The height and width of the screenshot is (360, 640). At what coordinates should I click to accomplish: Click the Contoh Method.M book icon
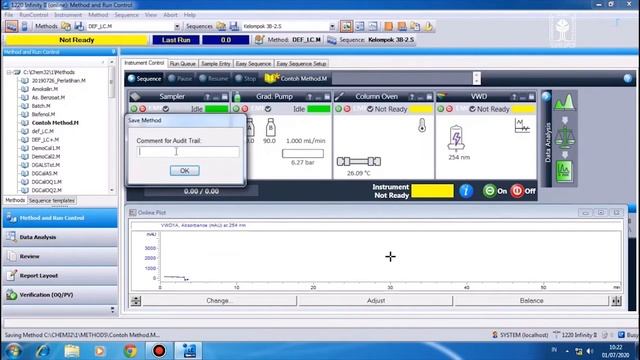pyautogui.click(x=271, y=78)
